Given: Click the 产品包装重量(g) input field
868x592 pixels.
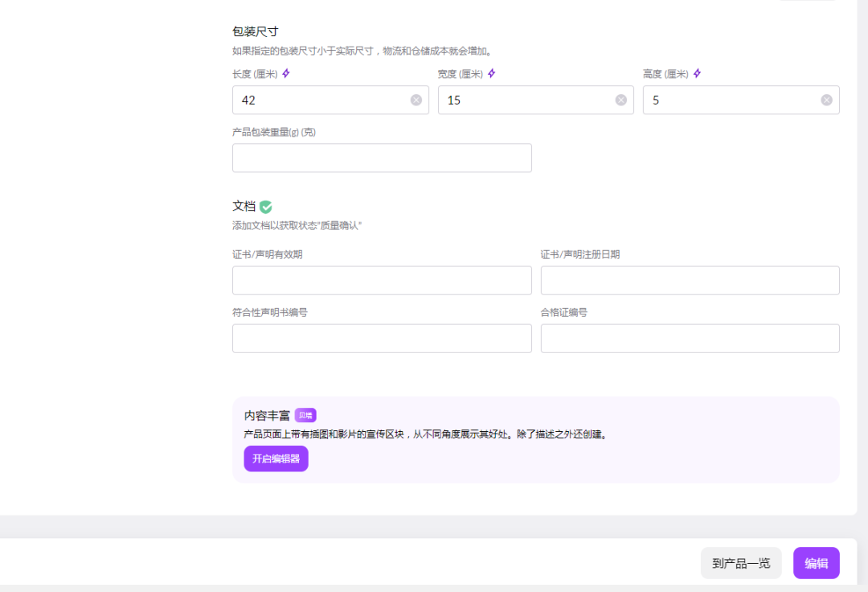Looking at the screenshot, I should click(382, 158).
